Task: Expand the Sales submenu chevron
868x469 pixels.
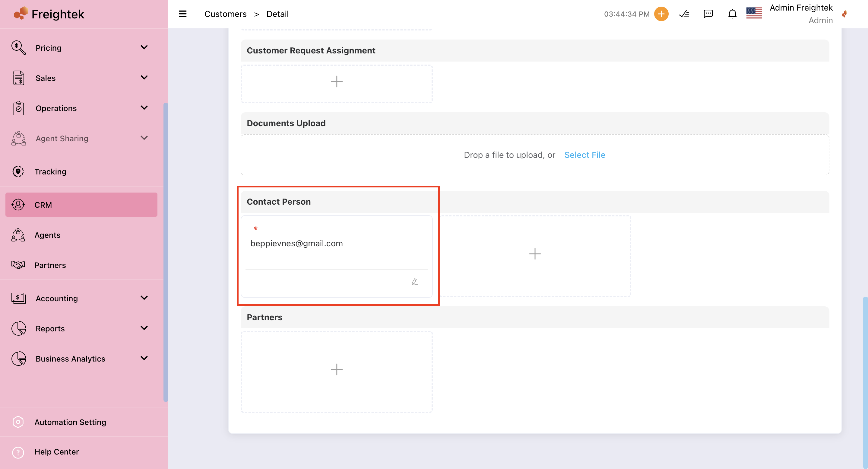Action: pos(144,78)
